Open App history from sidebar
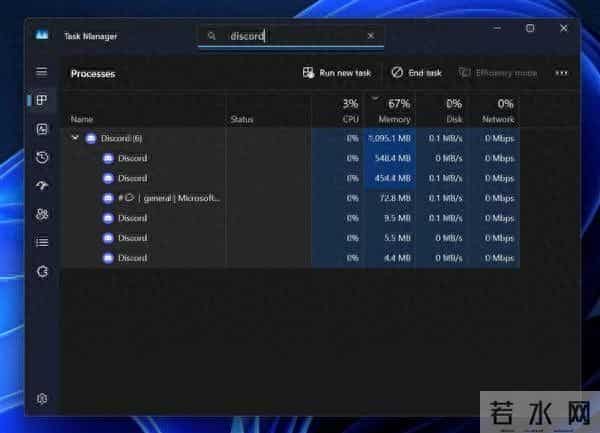Viewport: 600px width, 433px height. coord(42,157)
